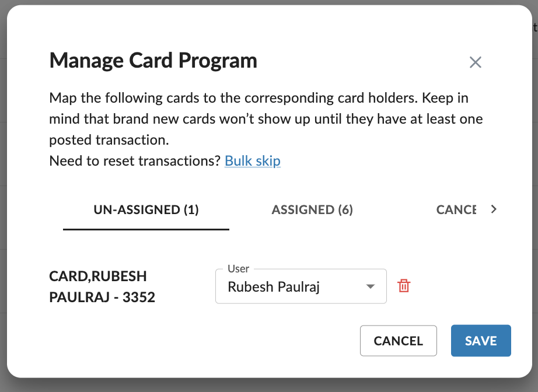
Task: Click the Rubesh Paulraj selected user field
Action: click(x=301, y=286)
